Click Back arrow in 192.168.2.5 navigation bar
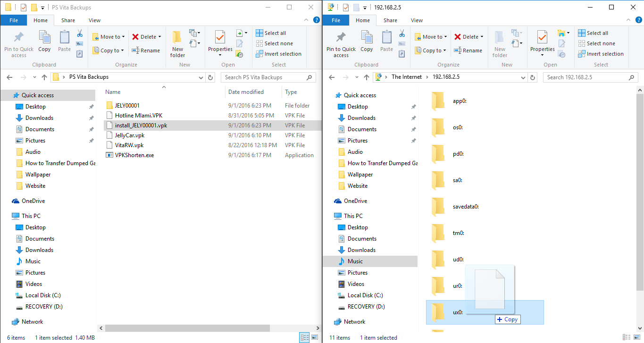The height and width of the screenshot is (343, 644). (332, 77)
